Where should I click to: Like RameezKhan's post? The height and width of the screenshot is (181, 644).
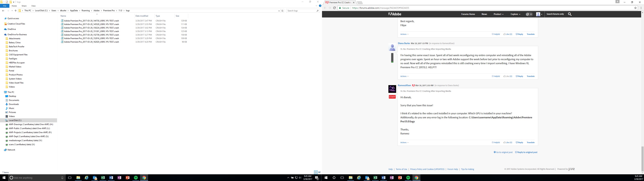pos(508,142)
